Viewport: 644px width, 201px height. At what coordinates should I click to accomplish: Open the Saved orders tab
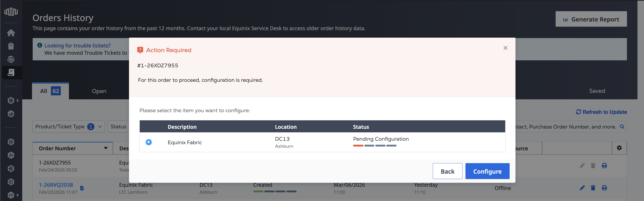(597, 91)
